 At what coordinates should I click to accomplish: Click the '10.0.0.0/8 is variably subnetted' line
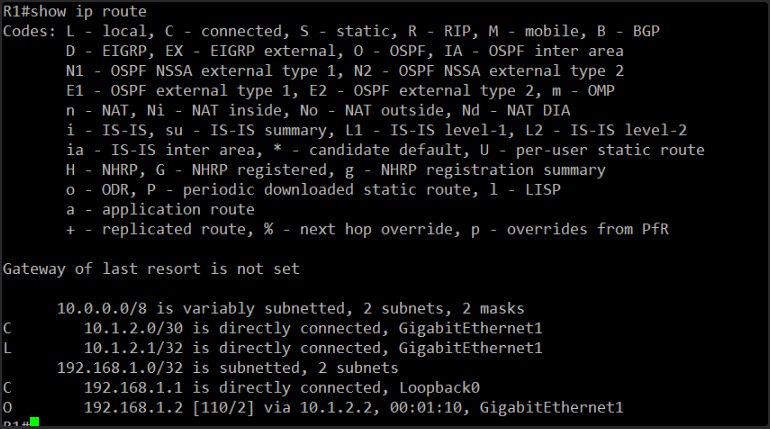click(291, 309)
